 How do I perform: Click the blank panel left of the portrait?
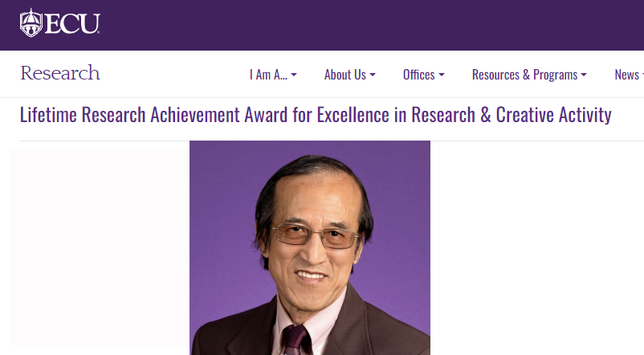[100, 247]
